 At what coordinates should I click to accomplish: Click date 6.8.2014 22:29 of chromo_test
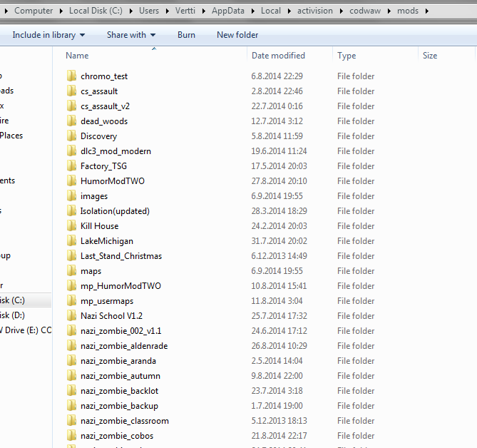point(277,76)
